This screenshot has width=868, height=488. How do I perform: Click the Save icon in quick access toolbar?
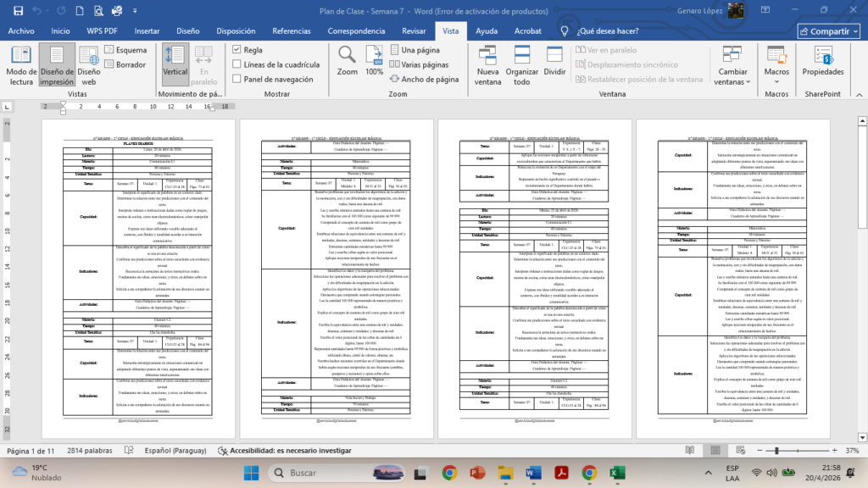pos(19,10)
